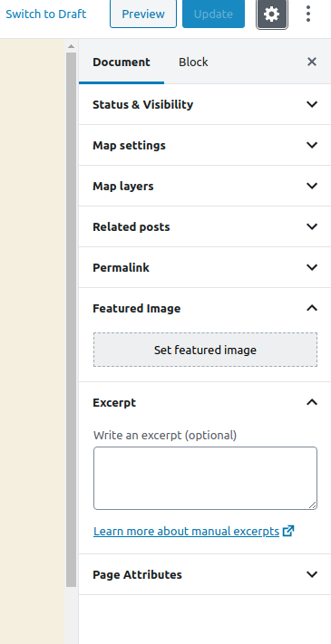Collapse the Excerpt panel
The height and width of the screenshot is (644, 331).
point(205,402)
